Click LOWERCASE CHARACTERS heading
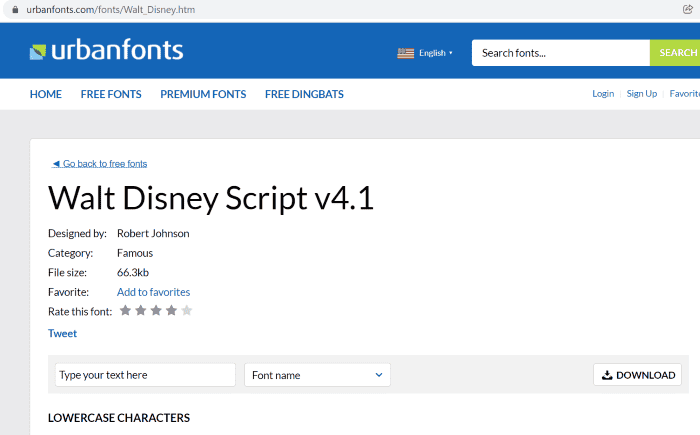 click(119, 418)
